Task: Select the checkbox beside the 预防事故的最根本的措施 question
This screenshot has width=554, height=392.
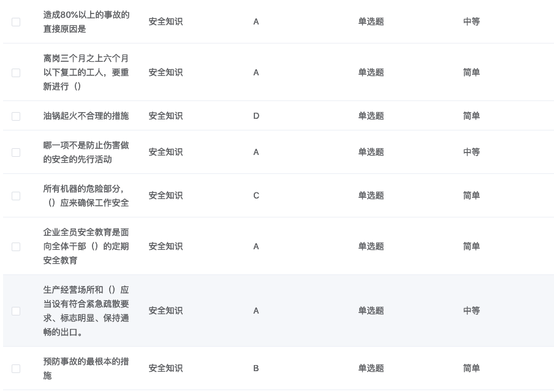Action: [16, 368]
